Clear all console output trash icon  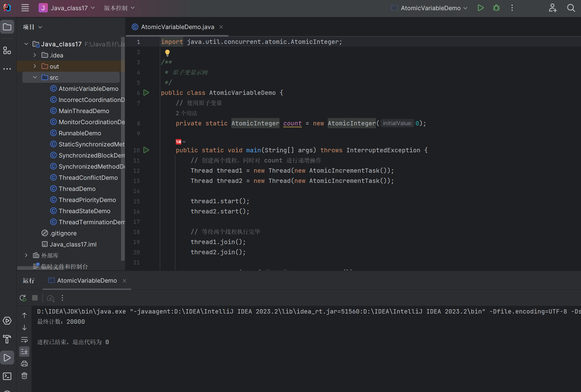24,376
